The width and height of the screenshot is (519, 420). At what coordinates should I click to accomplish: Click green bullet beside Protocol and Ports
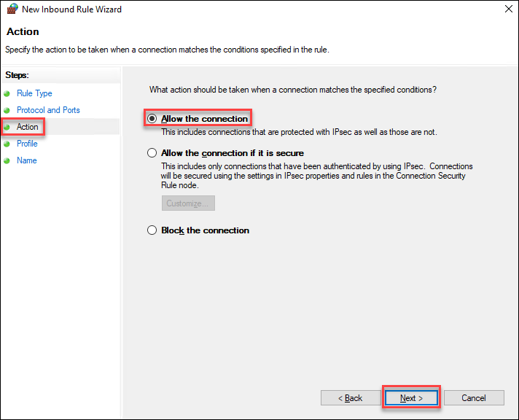[x=7, y=110]
